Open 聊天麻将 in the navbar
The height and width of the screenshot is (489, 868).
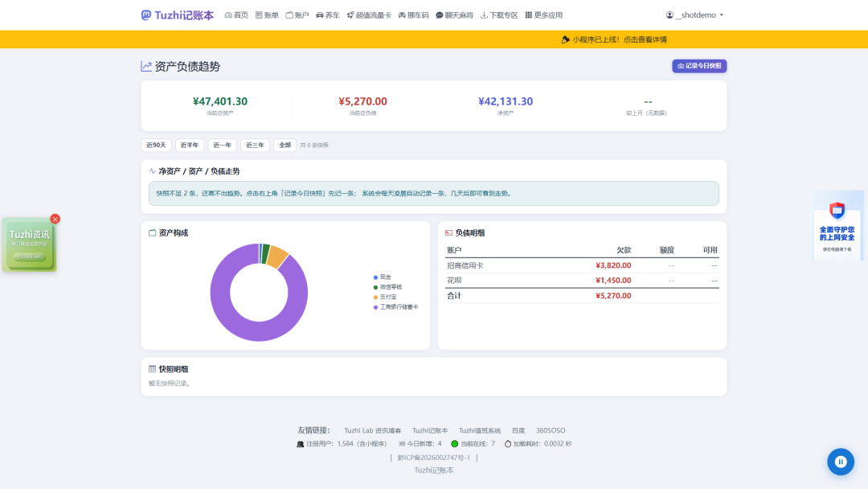coord(454,15)
